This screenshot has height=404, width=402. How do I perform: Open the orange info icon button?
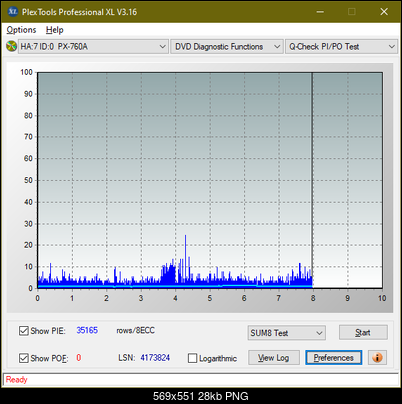(x=377, y=358)
